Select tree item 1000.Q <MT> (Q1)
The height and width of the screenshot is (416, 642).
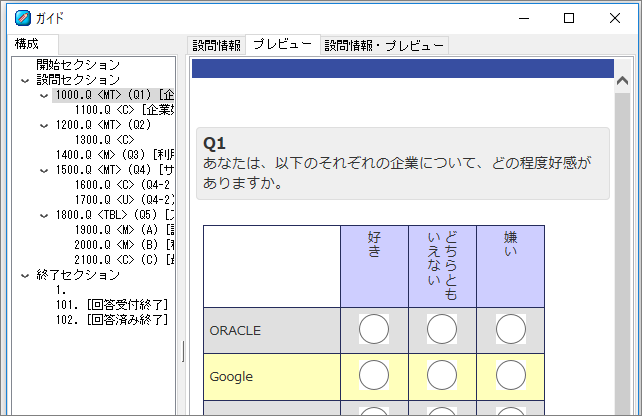point(114,95)
